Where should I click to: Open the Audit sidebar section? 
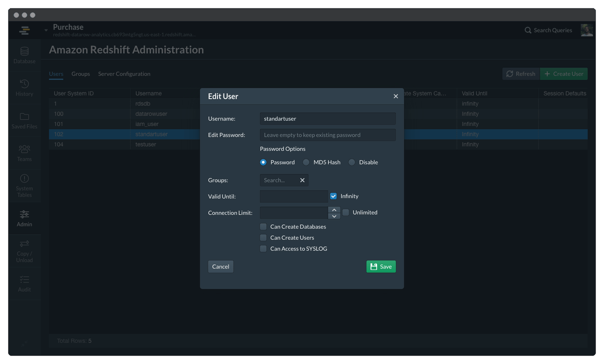pyautogui.click(x=24, y=284)
